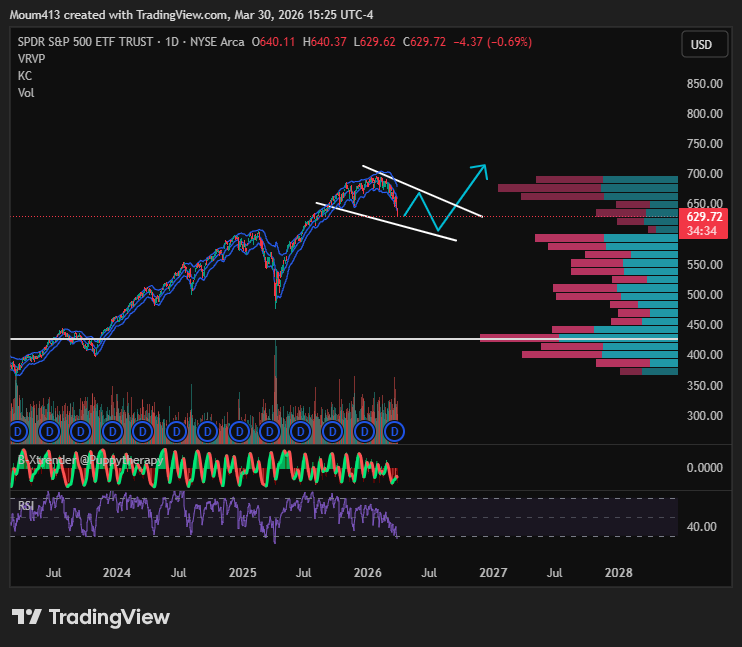The image size is (742, 647).
Task: Click the longest volume profile bar near 425
Action: pos(579,338)
